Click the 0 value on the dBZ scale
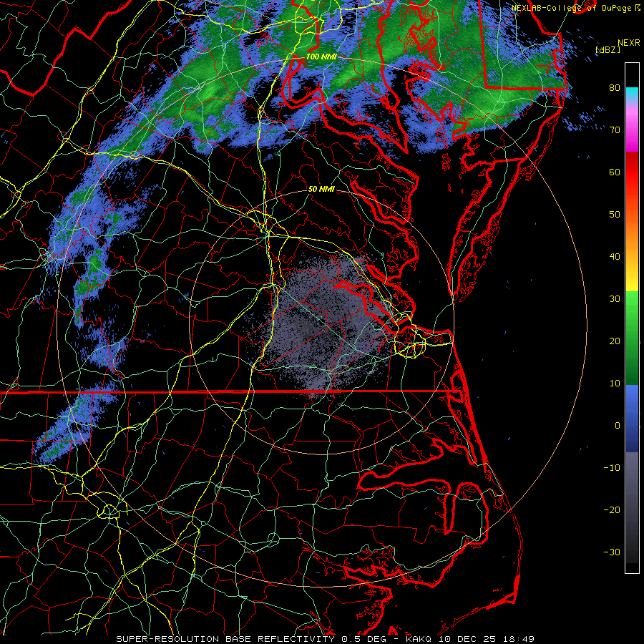 click(618, 426)
